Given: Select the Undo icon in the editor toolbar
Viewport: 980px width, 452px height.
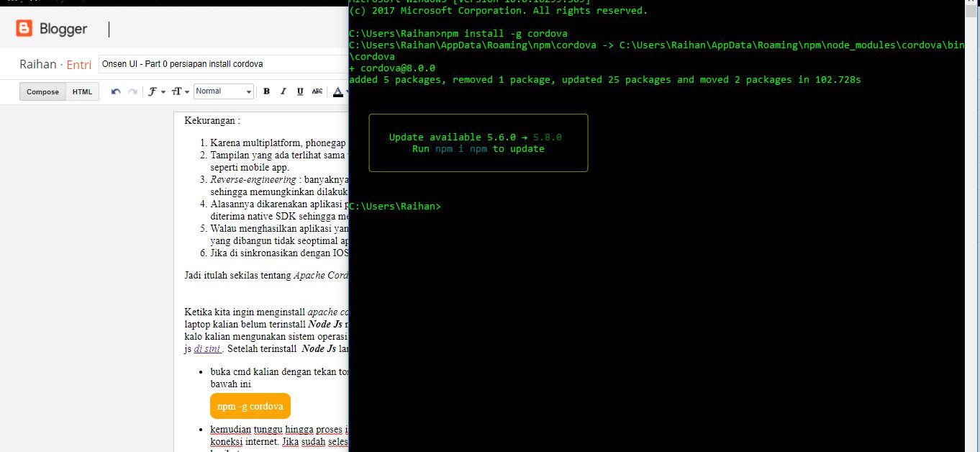Looking at the screenshot, I should pos(117,91).
